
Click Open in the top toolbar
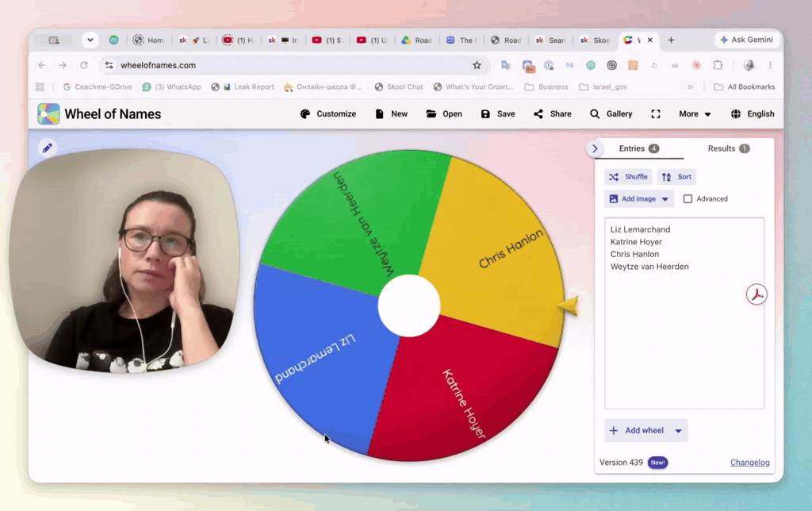click(x=444, y=114)
